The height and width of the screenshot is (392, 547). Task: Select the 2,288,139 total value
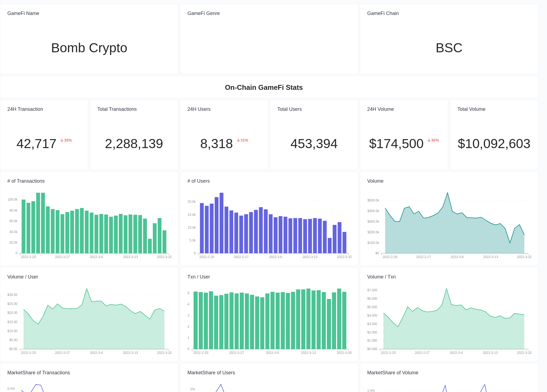pyautogui.click(x=134, y=144)
